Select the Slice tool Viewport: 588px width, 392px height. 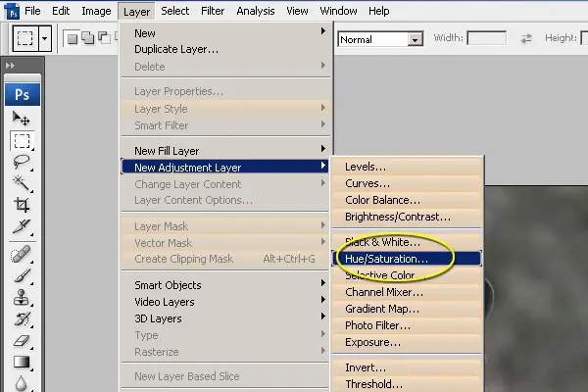pos(22,226)
